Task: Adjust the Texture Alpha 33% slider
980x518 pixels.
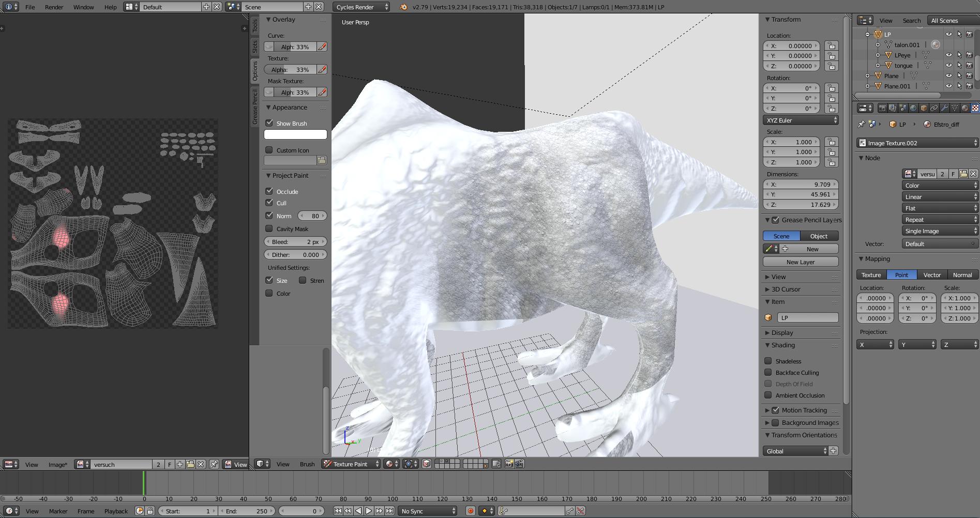Action: pyautogui.click(x=290, y=69)
